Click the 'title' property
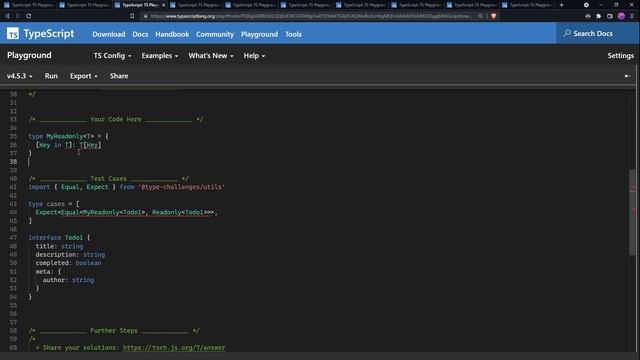Screen dimensions: 640x360 pos(44,246)
